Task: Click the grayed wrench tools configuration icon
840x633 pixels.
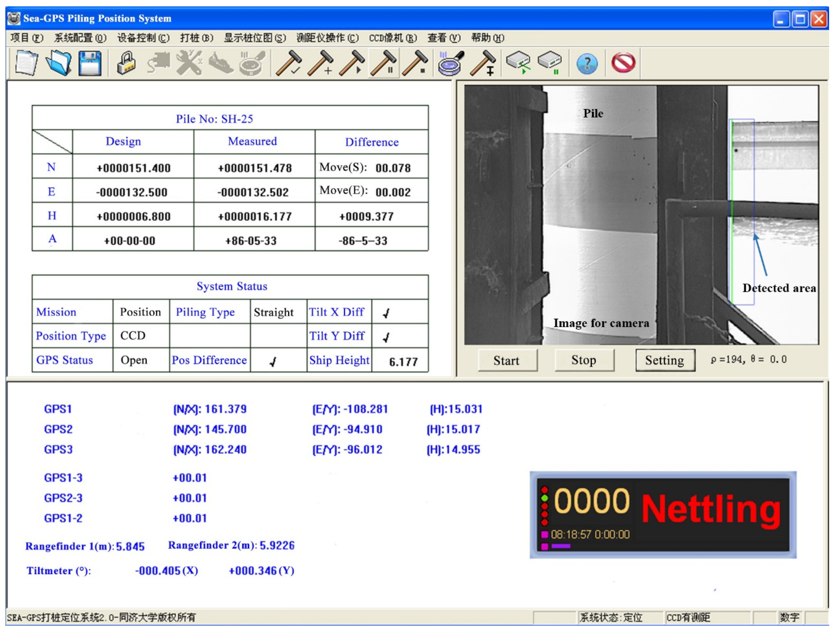Action: click(189, 63)
